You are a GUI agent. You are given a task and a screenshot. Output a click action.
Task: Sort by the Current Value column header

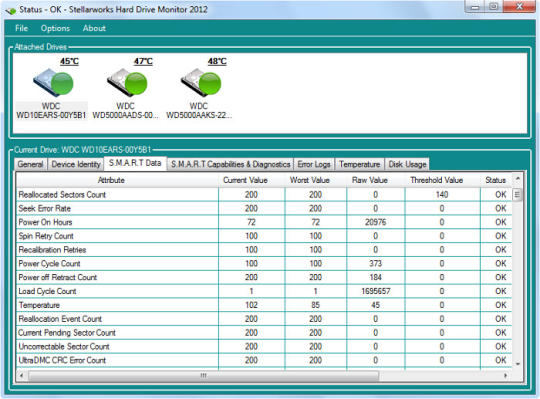tap(251, 180)
